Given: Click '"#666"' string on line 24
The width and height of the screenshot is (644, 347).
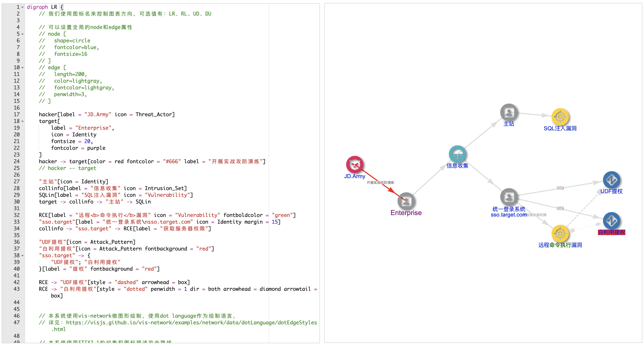Looking at the screenshot, I should pyautogui.click(x=172, y=161).
